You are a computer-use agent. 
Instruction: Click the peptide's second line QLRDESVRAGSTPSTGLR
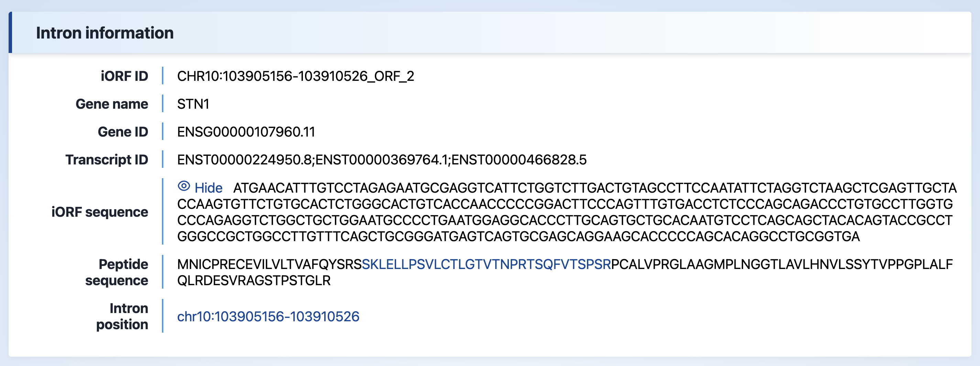(x=254, y=281)
